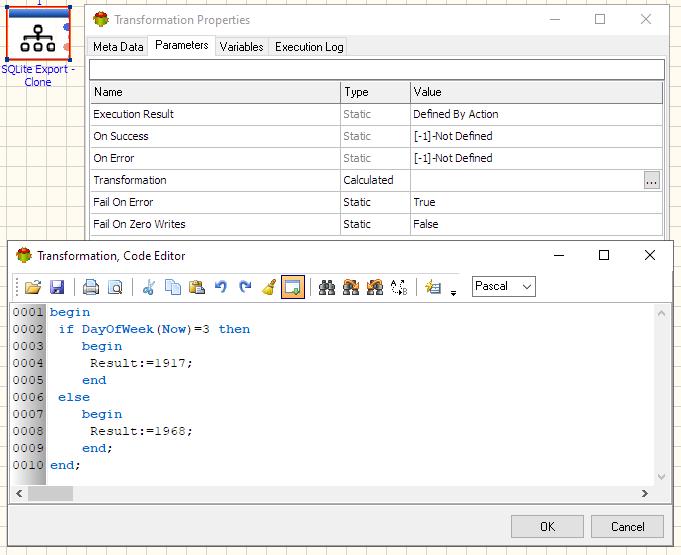Viewport: 681px width, 555px height.
Task: Select the Fail On Error parameter name
Action: point(123,202)
